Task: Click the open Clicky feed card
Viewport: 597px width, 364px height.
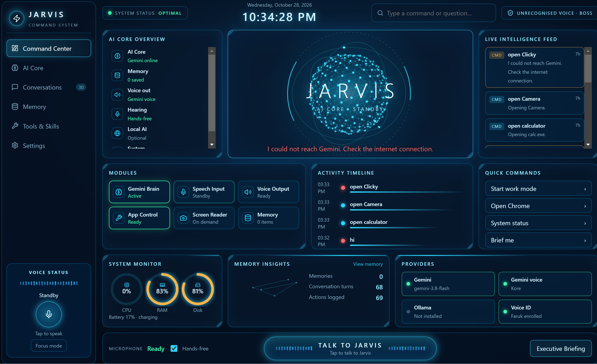Action: coord(534,67)
